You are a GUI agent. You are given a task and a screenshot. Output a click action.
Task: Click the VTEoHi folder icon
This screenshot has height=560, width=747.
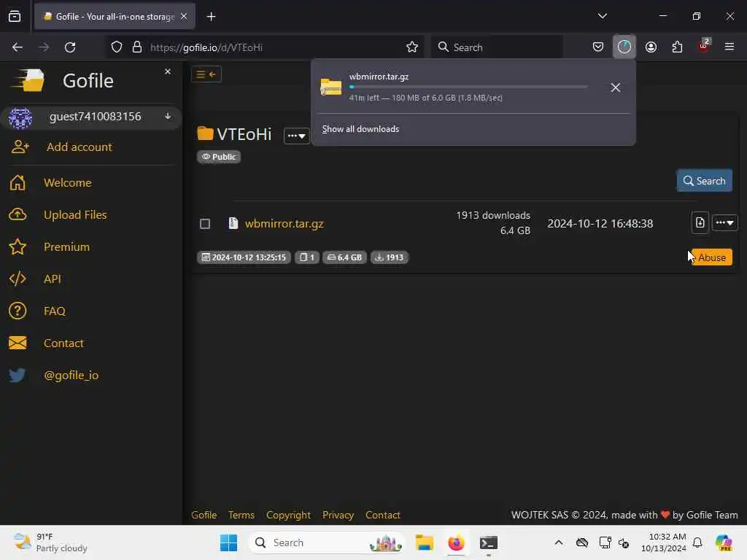[x=205, y=133]
